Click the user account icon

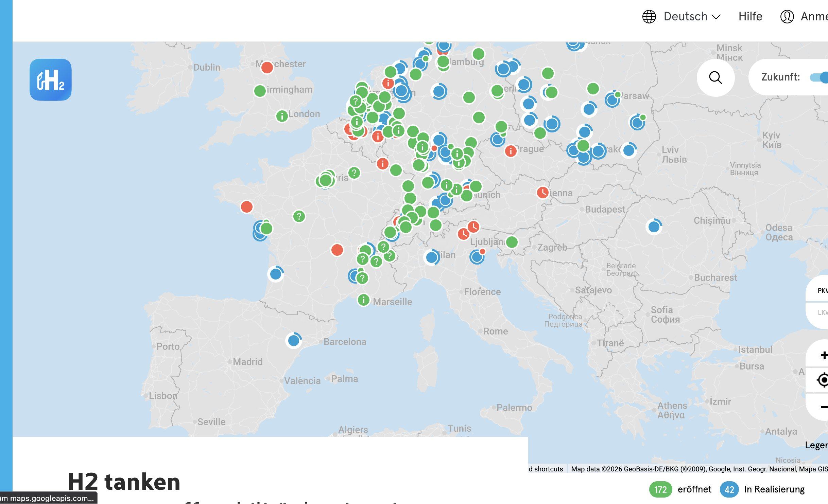pos(787,16)
